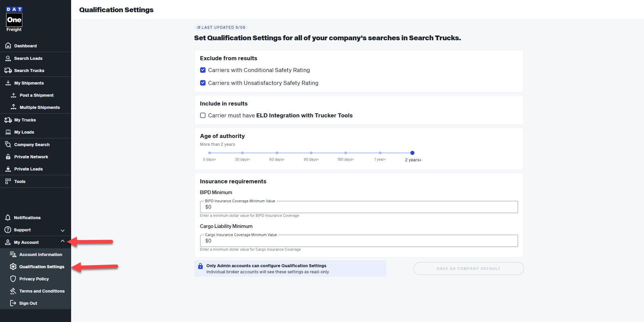Screen dimensions: 644x322
Task: Open Account Information in the sidebar
Action: 41,255
